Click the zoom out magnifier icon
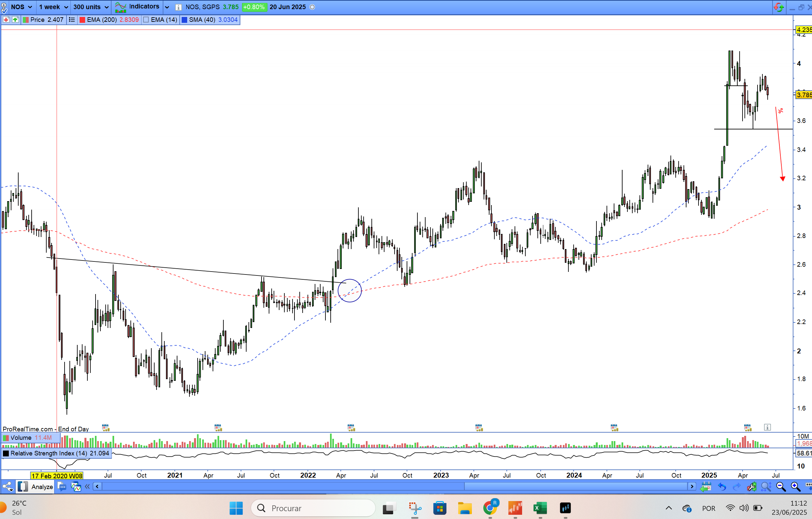Viewport: 812px width, 519px height. click(781, 487)
